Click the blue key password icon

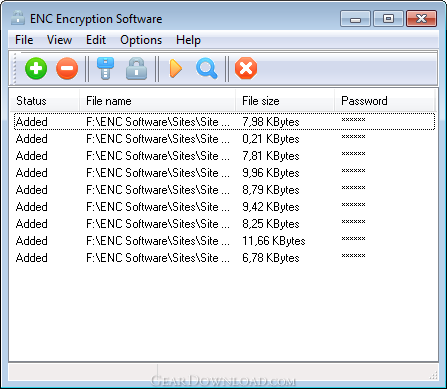105,68
